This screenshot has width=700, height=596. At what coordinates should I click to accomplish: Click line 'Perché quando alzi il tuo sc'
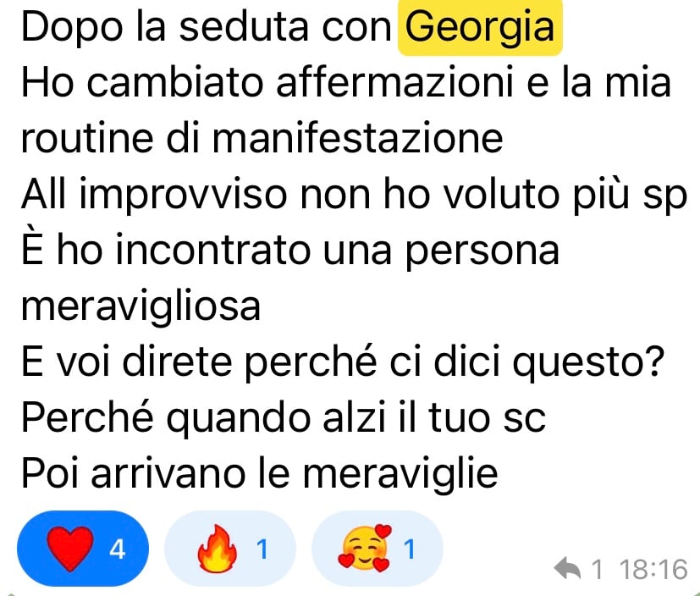point(284,418)
